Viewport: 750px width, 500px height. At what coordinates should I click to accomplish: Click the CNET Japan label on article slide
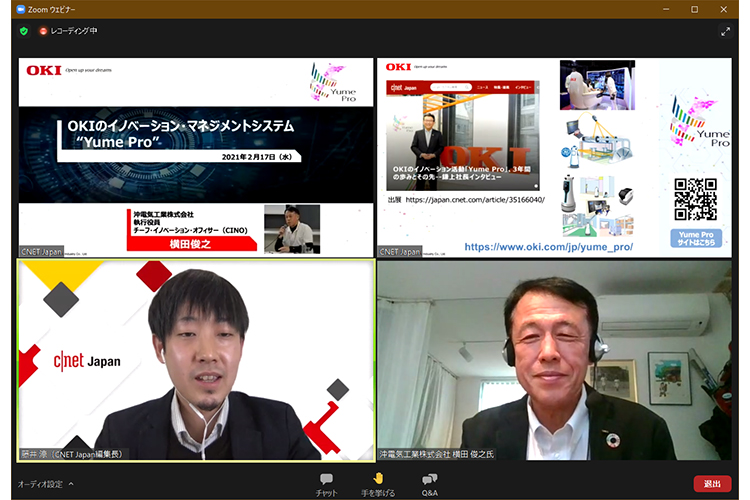pos(399,252)
